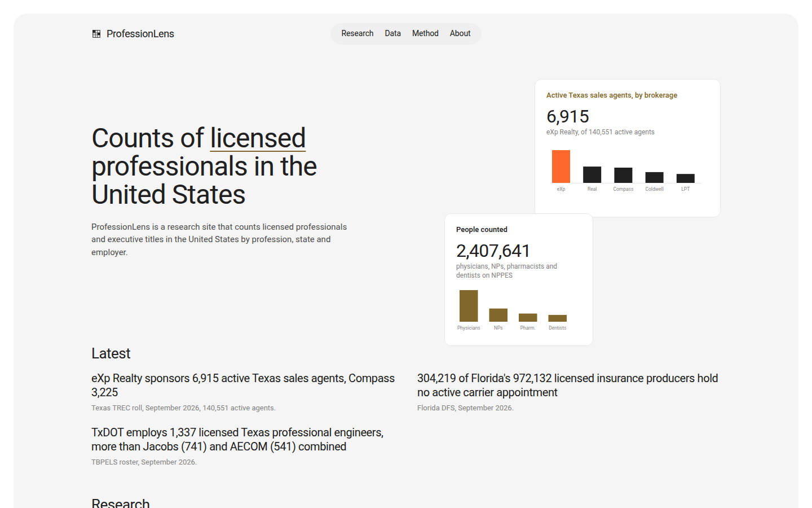
Task: Select the orange eXp bar in chart
Action: [561, 167]
